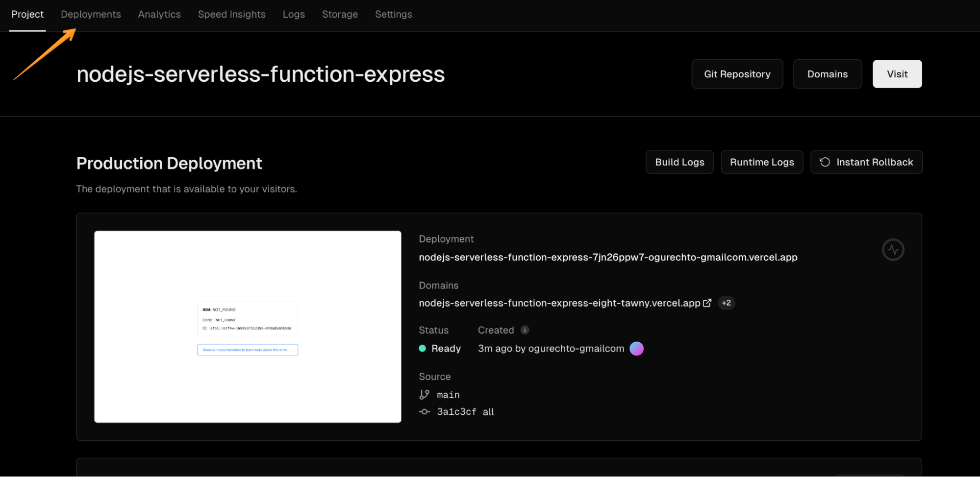Viewport: 980px width, 477px height.
Task: Open the Build Logs
Action: (x=679, y=162)
